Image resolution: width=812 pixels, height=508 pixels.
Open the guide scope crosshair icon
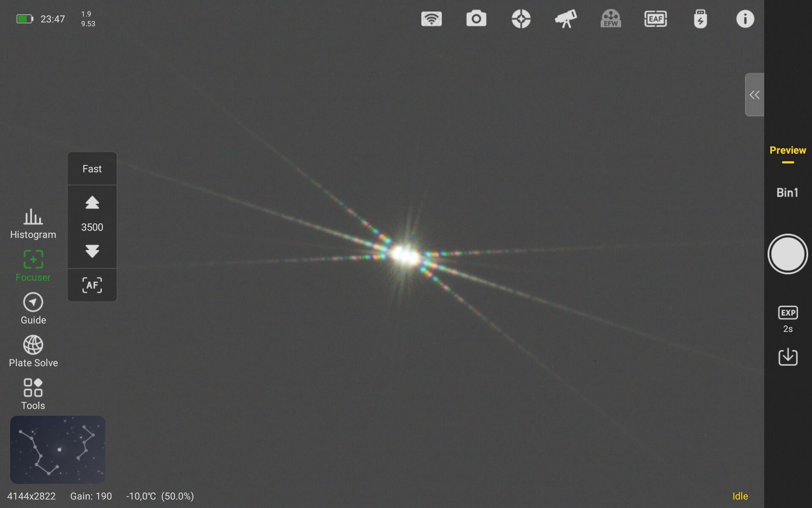[x=521, y=19]
